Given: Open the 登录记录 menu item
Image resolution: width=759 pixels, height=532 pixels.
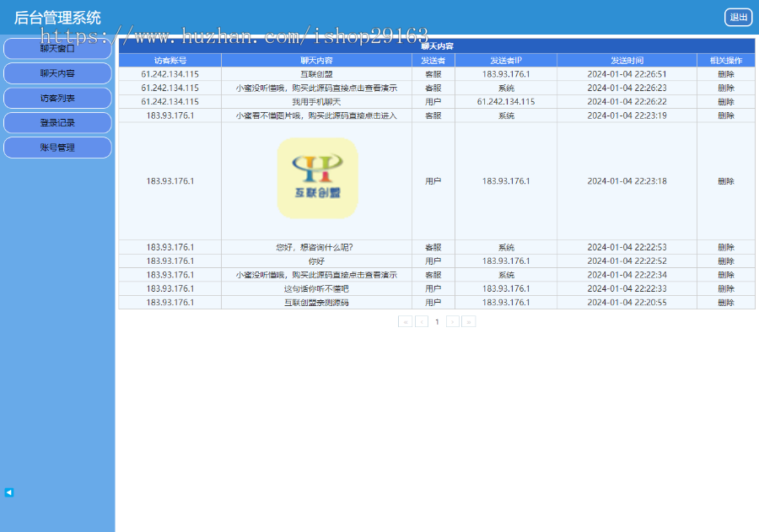Looking at the screenshot, I should tap(57, 123).
